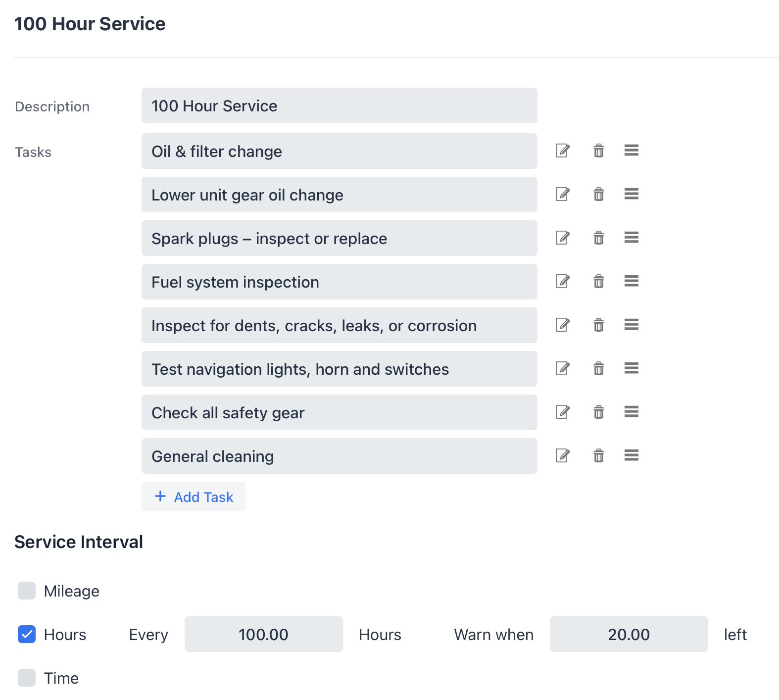Edit the Check all safety gear task
Viewport: 779px width, 700px height.
tap(563, 412)
